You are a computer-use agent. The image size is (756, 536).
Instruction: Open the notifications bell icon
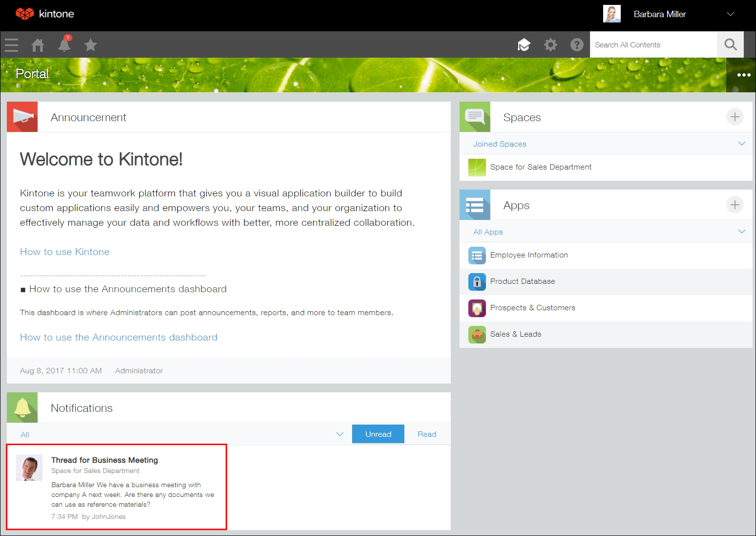[64, 44]
